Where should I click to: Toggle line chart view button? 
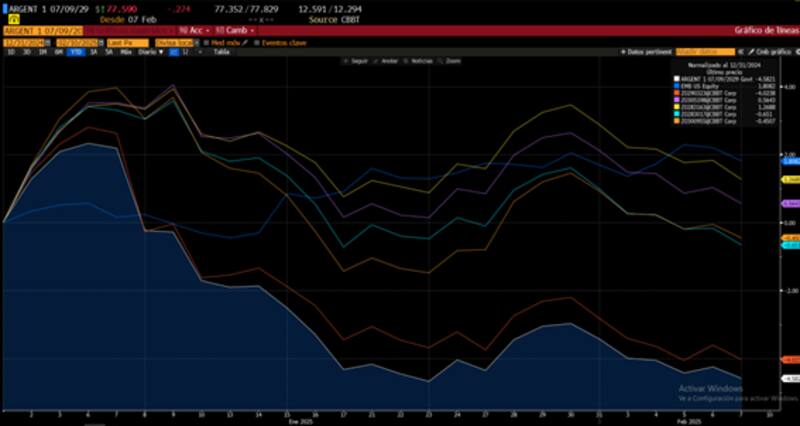(x=172, y=51)
